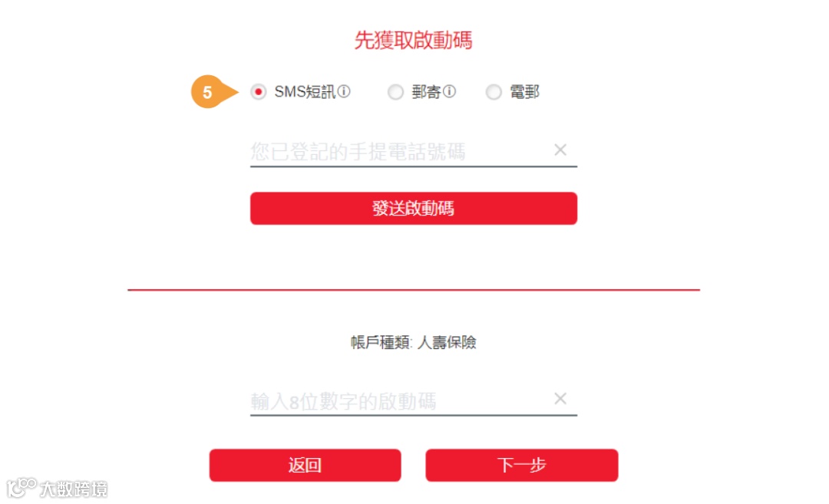The image size is (829, 504).
Task: Open the info icon beside SMS短訊
Action: [344, 91]
